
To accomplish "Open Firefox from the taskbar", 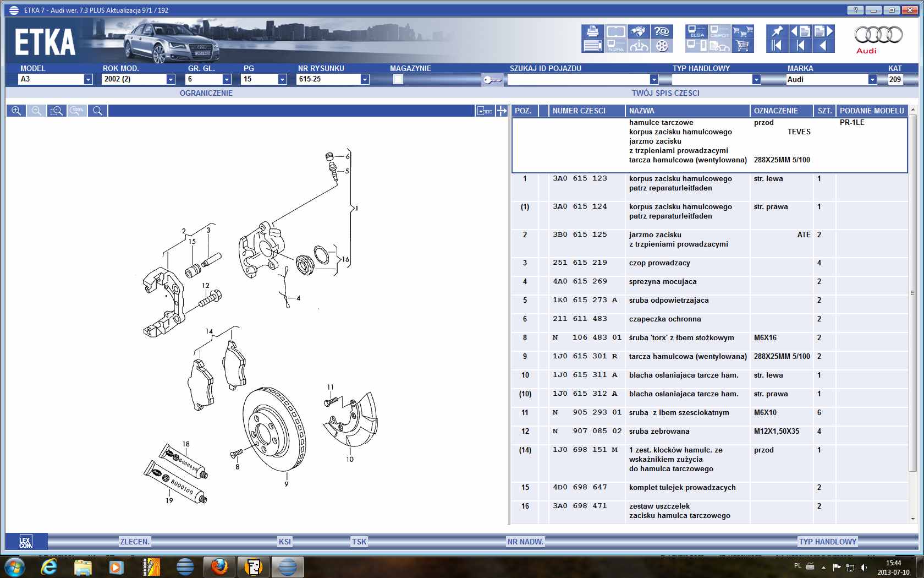I will point(219,567).
